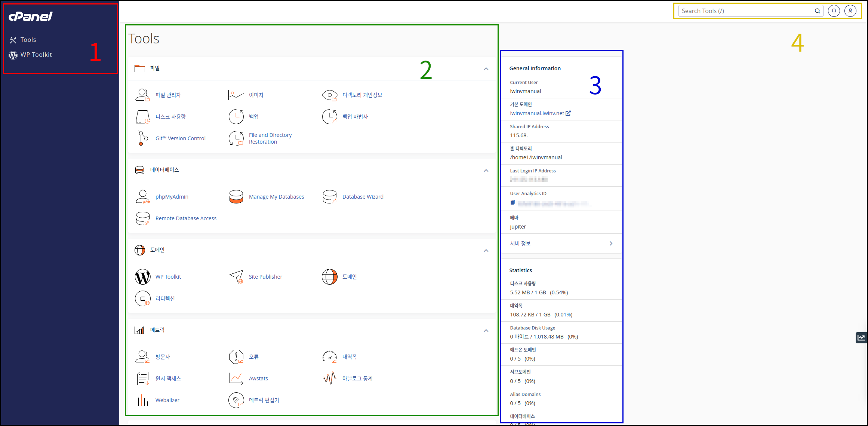The width and height of the screenshot is (868, 426).
Task: Open the iwinvmanual.iwinv.net domain link
Action: click(x=537, y=113)
